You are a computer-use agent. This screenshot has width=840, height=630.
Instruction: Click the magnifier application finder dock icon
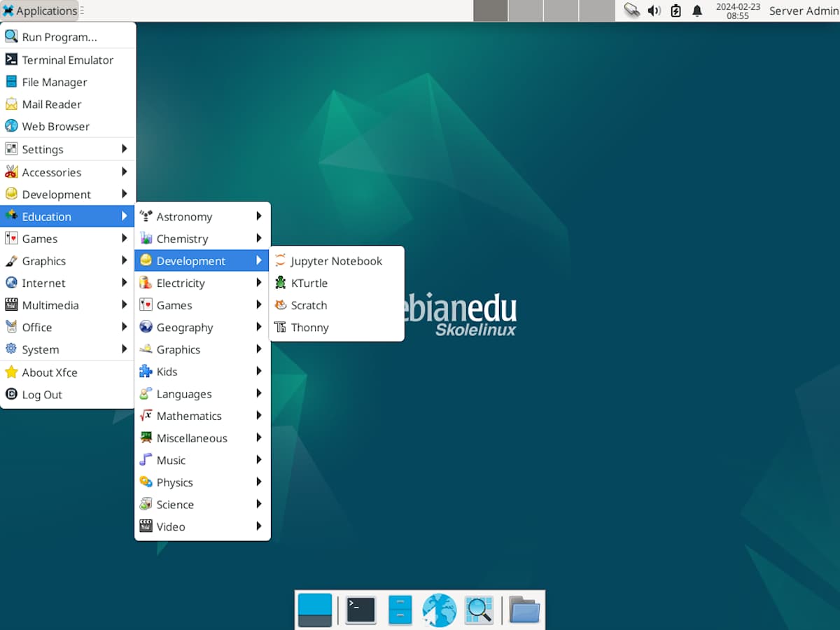tap(479, 610)
